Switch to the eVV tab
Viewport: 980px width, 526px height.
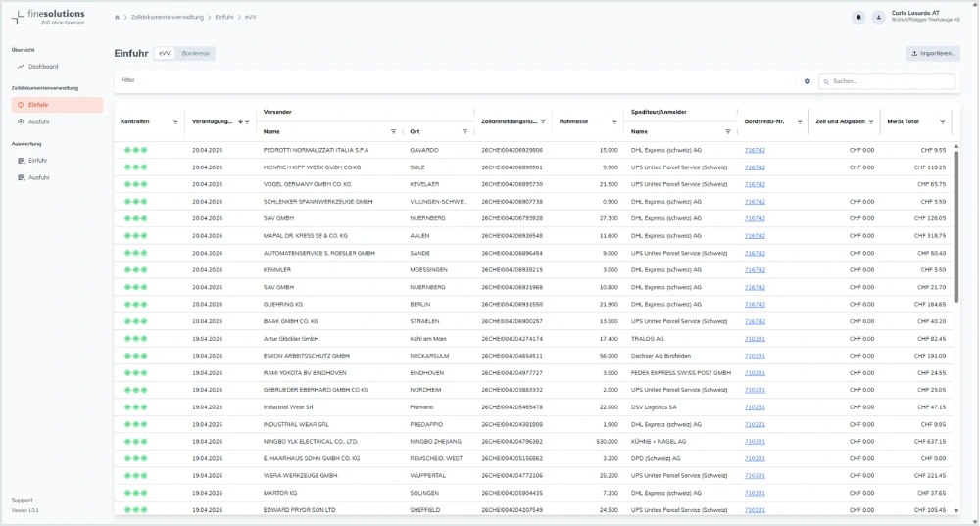pyautogui.click(x=165, y=54)
